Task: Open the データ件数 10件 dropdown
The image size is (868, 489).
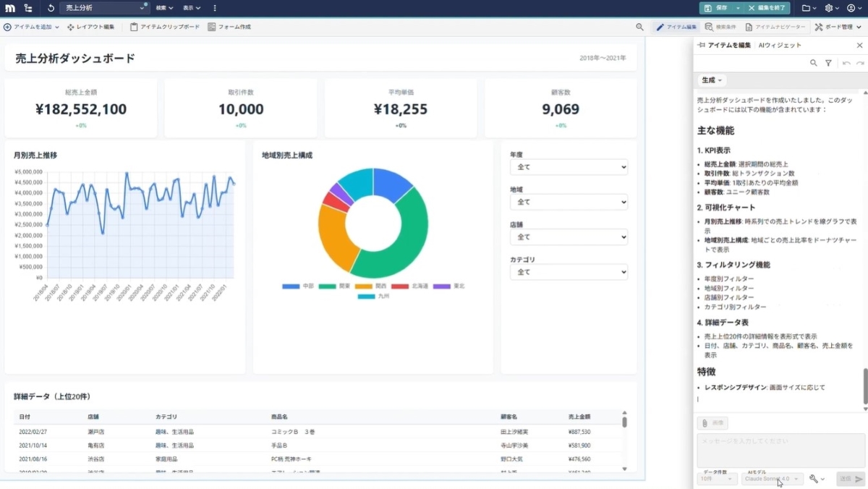Action: pyautogui.click(x=717, y=479)
